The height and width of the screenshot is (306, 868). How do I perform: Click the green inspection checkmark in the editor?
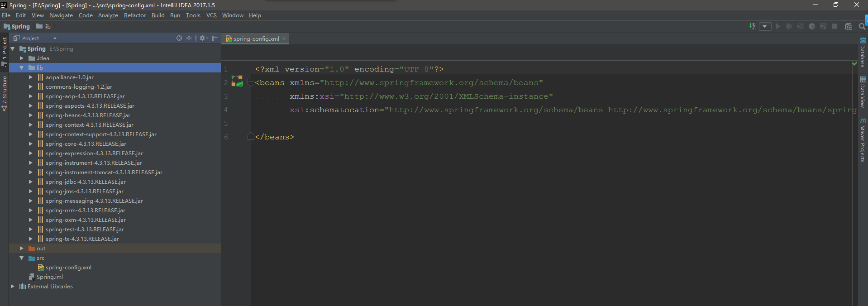pos(854,63)
